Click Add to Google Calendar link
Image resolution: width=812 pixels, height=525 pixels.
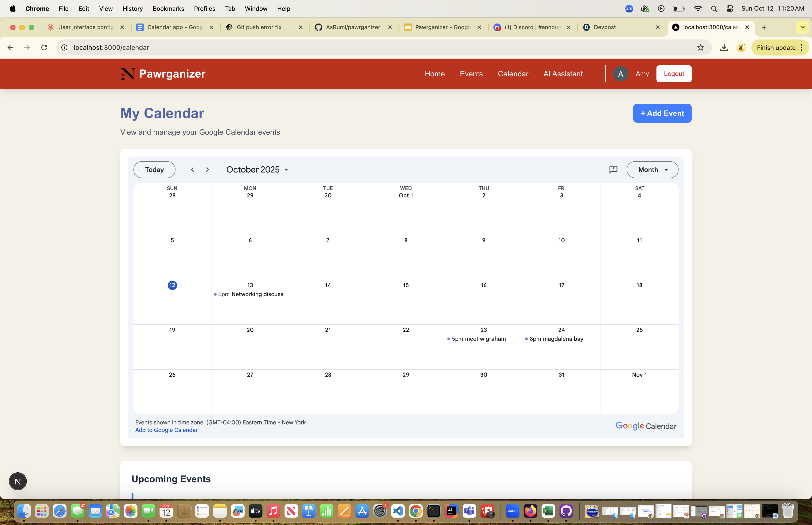coord(166,430)
